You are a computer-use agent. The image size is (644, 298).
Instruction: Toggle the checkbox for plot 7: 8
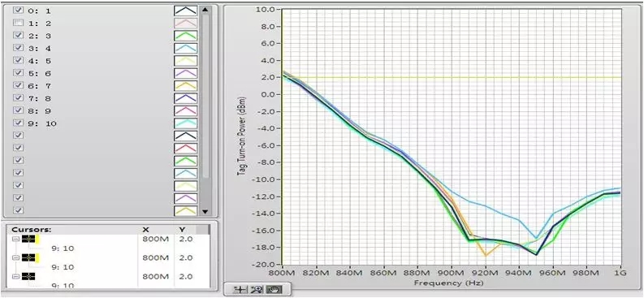click(x=18, y=97)
